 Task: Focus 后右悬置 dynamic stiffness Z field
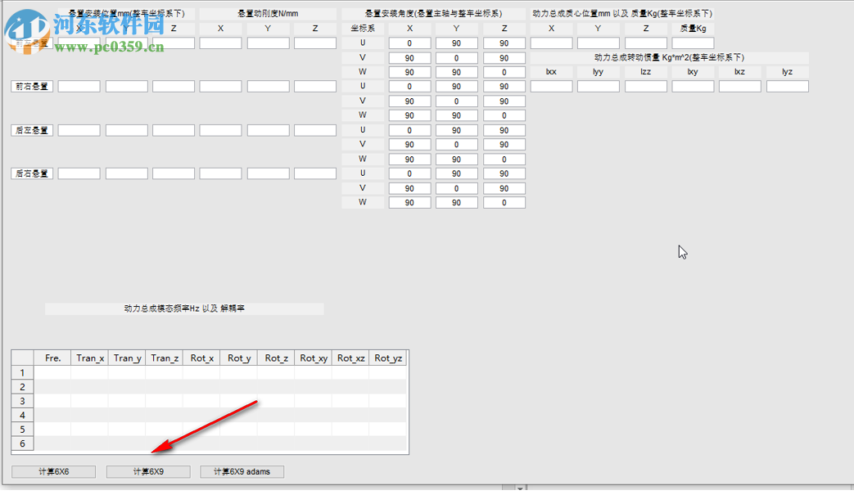click(315, 173)
